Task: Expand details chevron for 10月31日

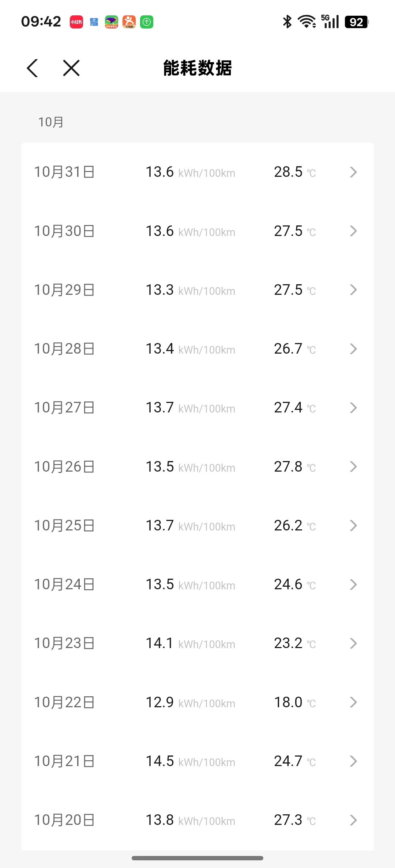Action: (353, 172)
